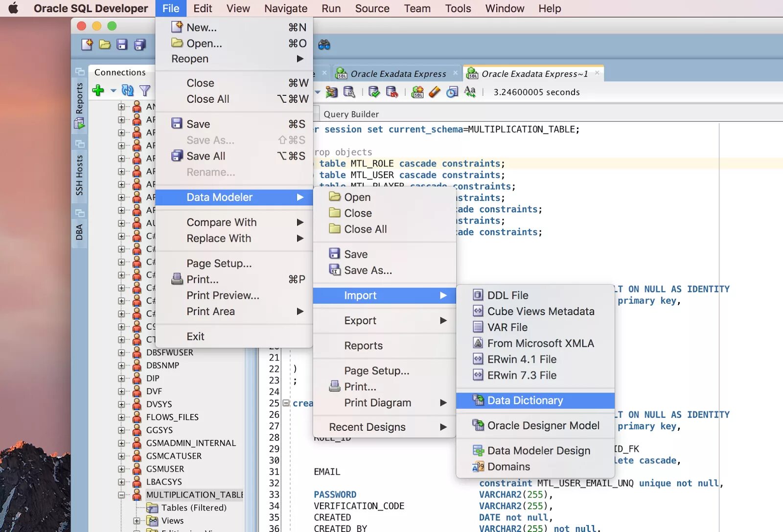Viewport: 783px width, 532px height.
Task: Select VAR File import option
Action: coord(535,328)
